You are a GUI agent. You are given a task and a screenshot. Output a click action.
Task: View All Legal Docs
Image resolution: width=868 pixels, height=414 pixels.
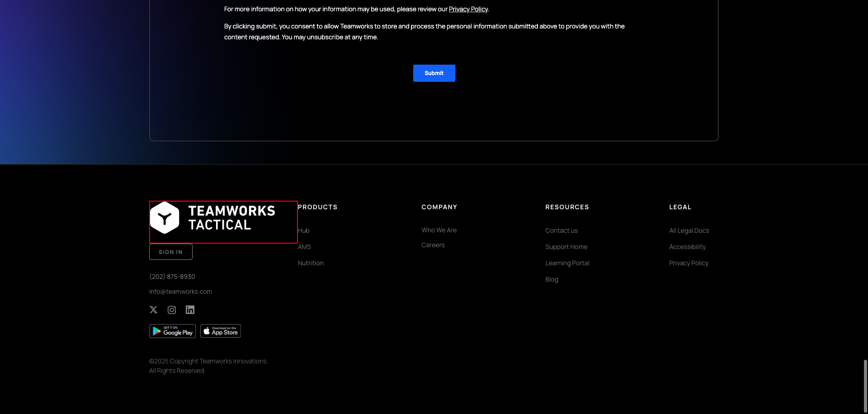pyautogui.click(x=689, y=231)
